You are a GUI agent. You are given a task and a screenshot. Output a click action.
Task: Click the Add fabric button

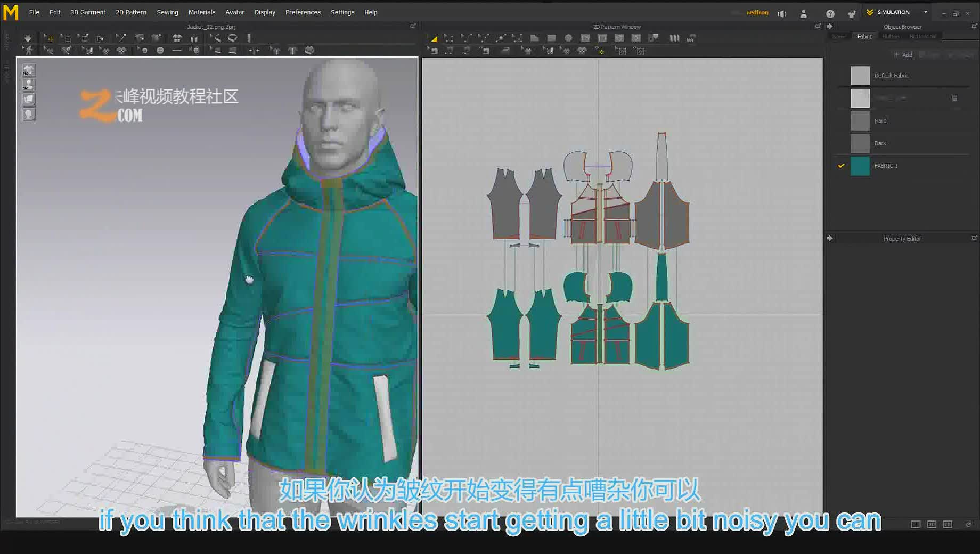tap(903, 55)
